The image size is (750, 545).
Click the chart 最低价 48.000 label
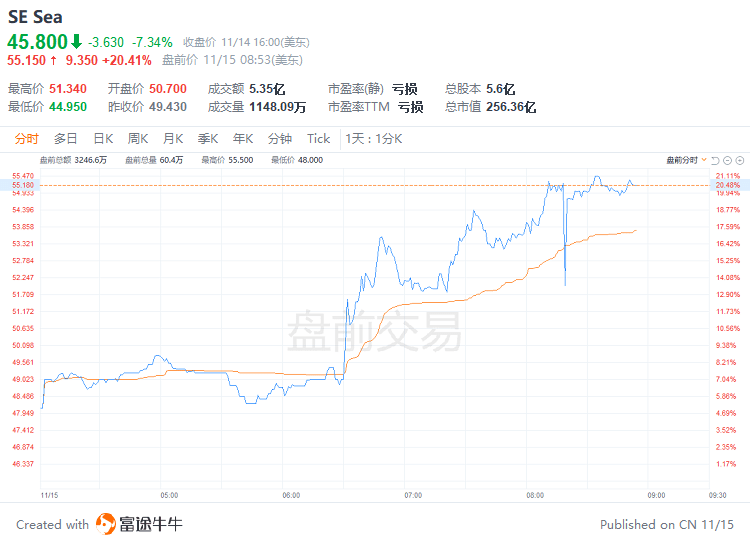click(x=297, y=160)
